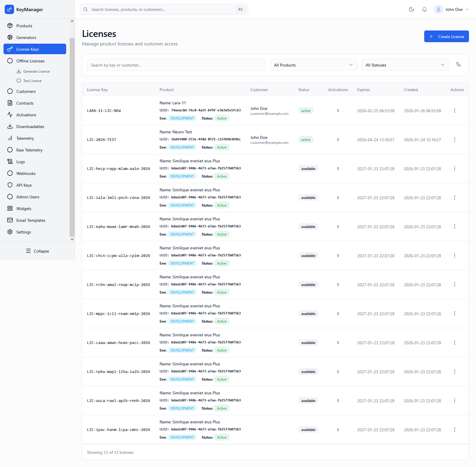Enable dark mode with the moon icon
This screenshot has width=476, height=467.
[411, 9]
